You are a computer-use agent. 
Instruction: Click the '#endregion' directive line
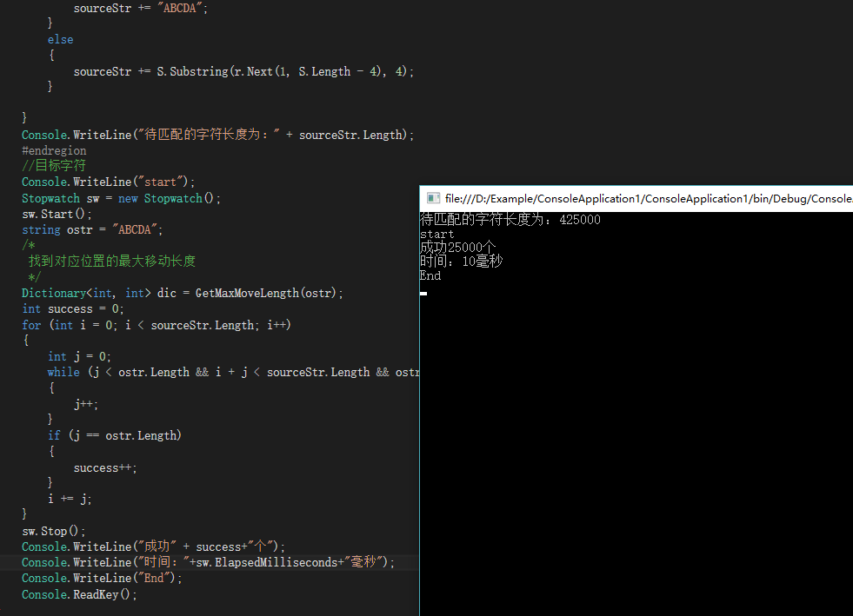(54, 150)
